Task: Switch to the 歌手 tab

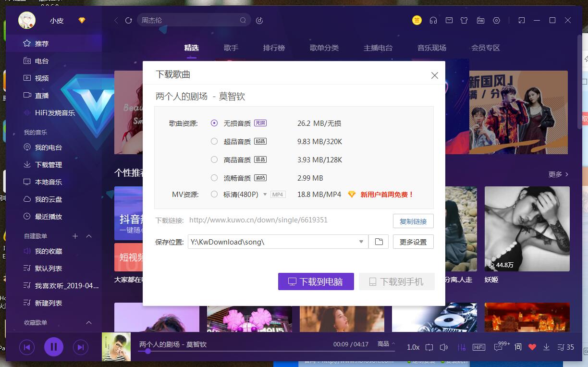Action: [231, 48]
